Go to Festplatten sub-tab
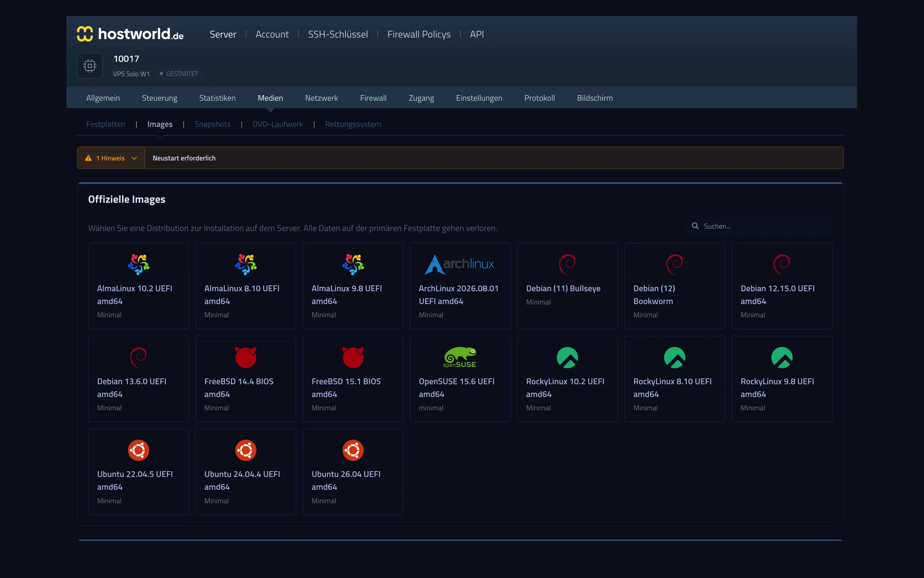 click(105, 124)
